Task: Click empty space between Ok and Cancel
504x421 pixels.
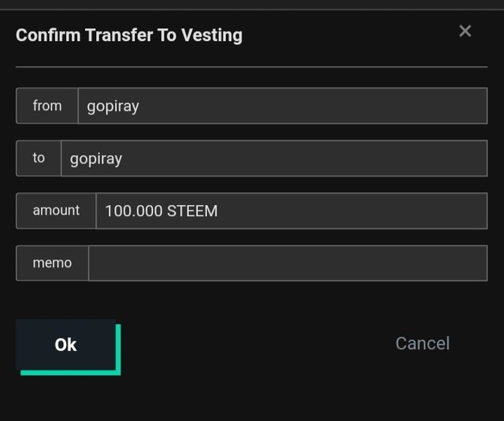Action: 252,344
